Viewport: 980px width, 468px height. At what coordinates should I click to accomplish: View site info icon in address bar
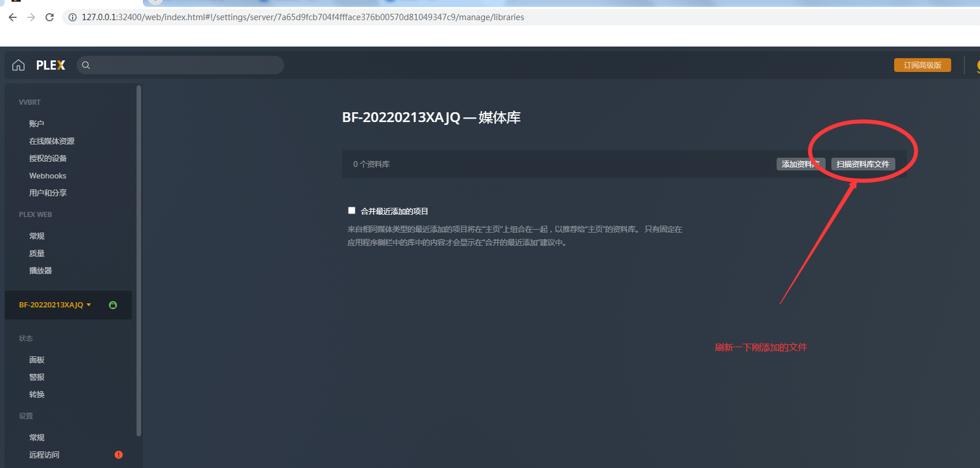73,17
